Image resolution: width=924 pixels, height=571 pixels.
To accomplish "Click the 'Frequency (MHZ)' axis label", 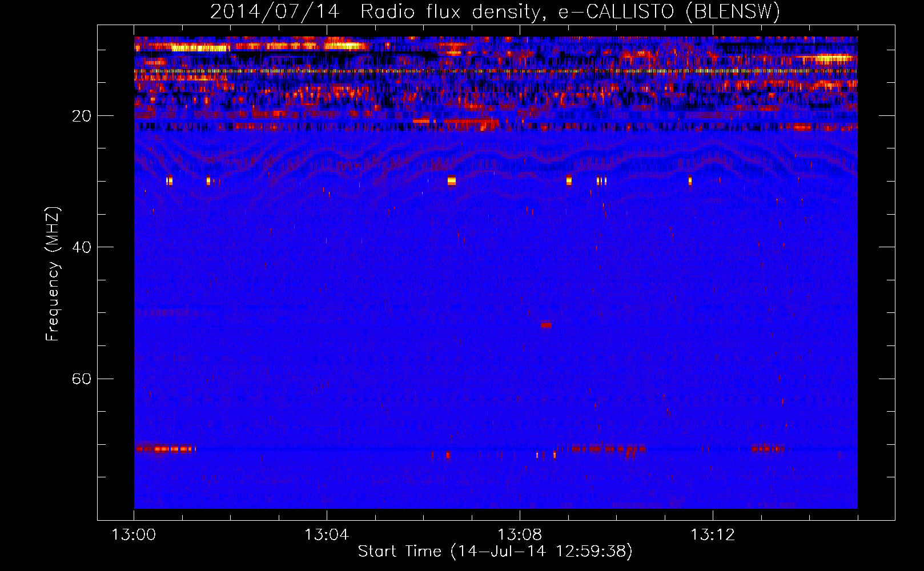I will point(53,274).
